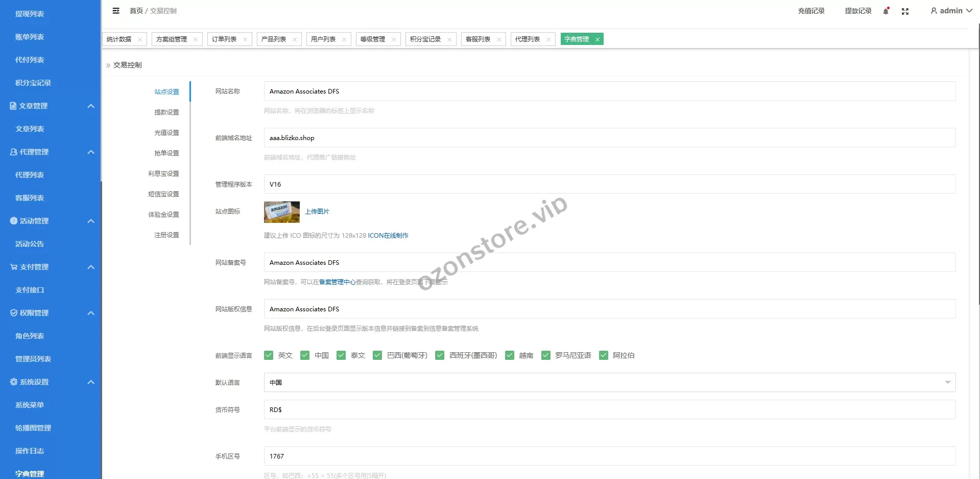Viewport: 980px width, 479px height.
Task: Click the 货币符号 input field
Action: [609, 409]
